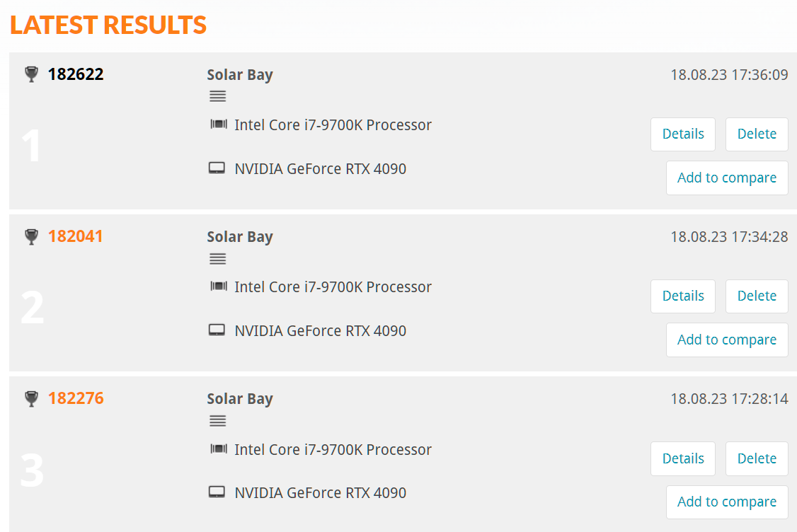The height and width of the screenshot is (532, 797).
Task: Delete the result scored 182622
Action: point(757,134)
